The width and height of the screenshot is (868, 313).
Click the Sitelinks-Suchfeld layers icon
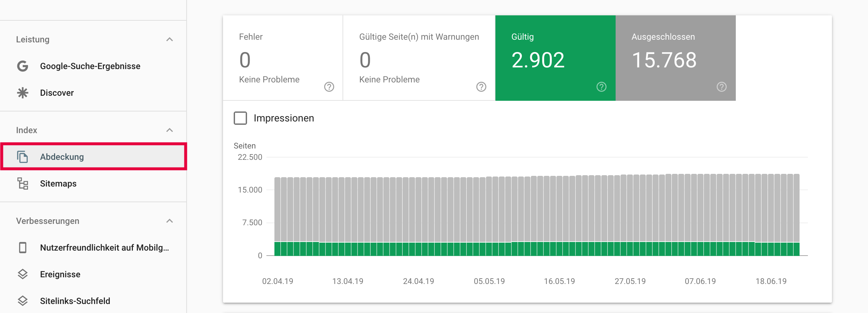[23, 301]
